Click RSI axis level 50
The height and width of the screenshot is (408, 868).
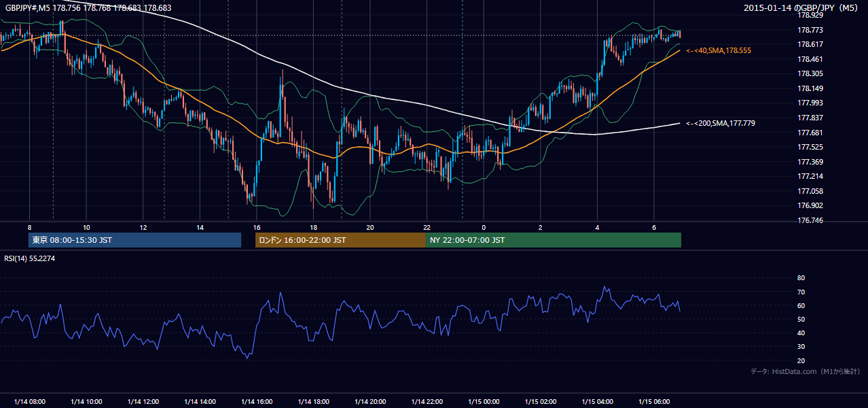tap(801, 319)
